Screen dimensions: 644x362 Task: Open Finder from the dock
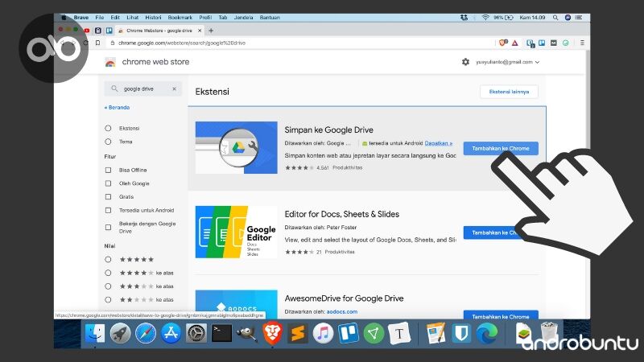click(95, 333)
